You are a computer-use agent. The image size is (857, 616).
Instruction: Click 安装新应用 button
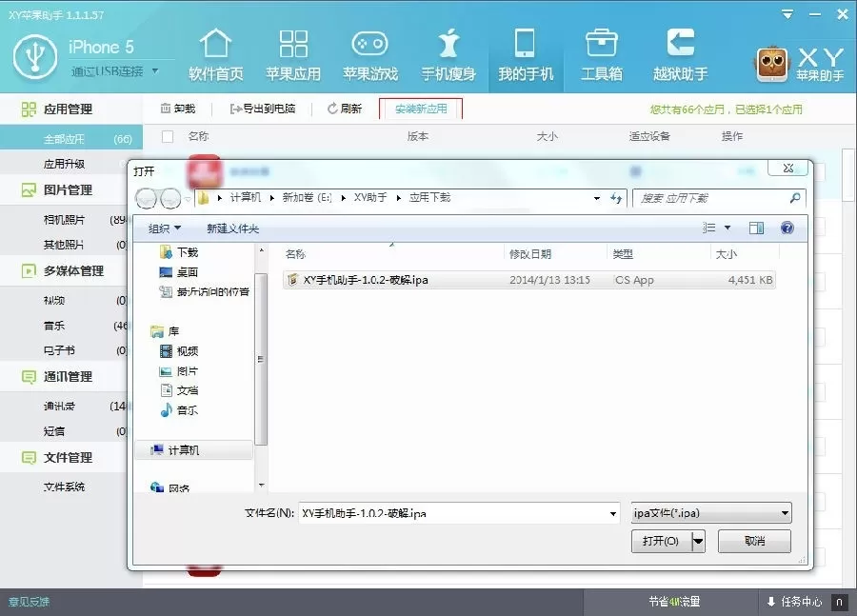click(421, 109)
